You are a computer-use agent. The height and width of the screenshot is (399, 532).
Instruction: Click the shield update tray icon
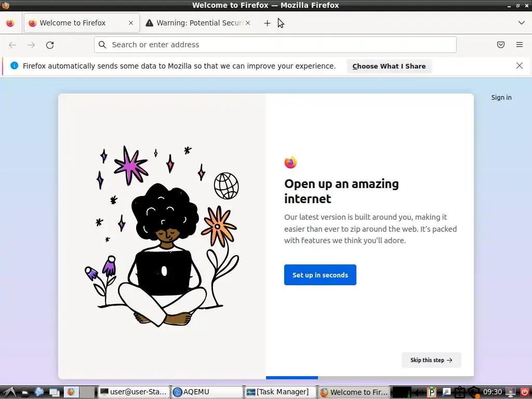point(474,392)
